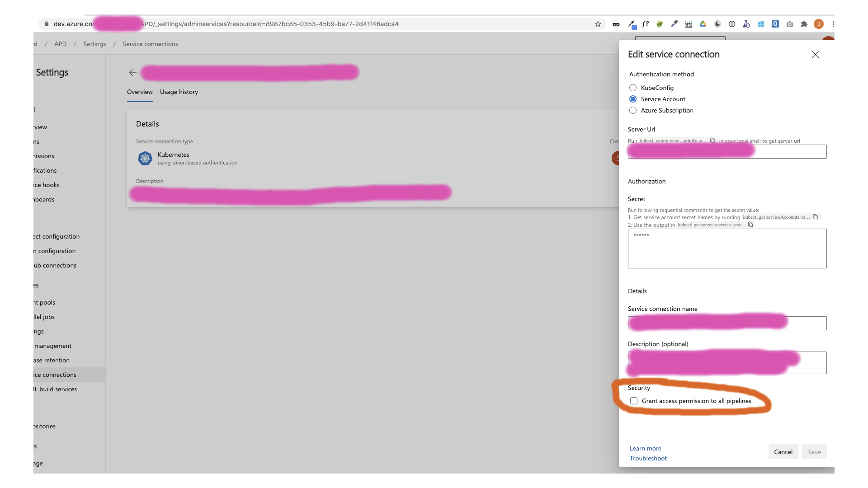
Task: Open the blue eyedropper extension icon
Action: click(674, 24)
